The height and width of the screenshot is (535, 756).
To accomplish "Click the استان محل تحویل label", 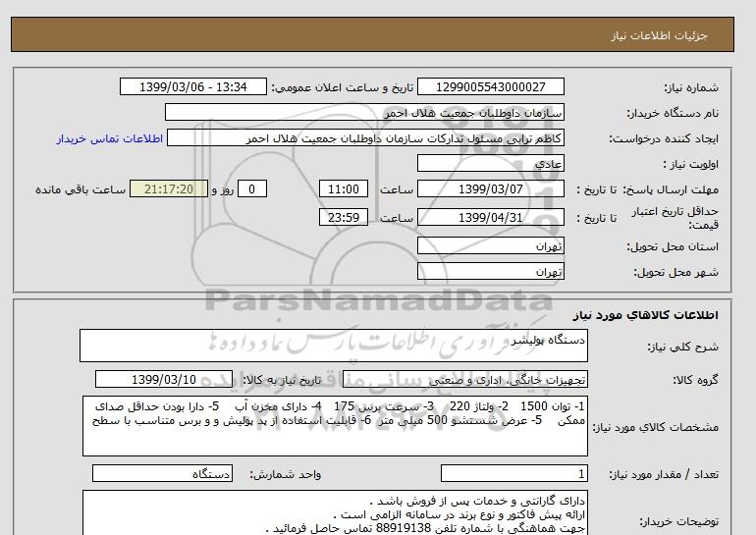I will click(x=673, y=246).
